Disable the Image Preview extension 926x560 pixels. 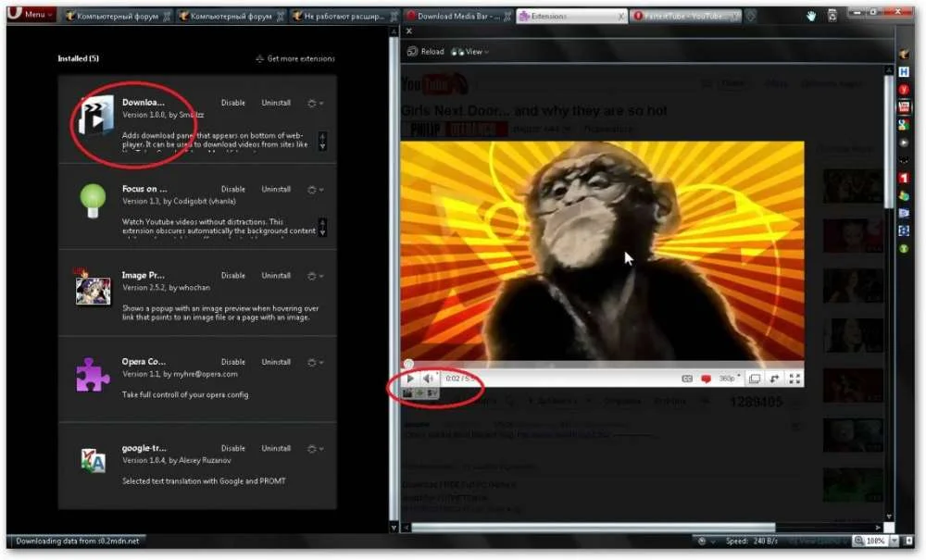pos(232,276)
